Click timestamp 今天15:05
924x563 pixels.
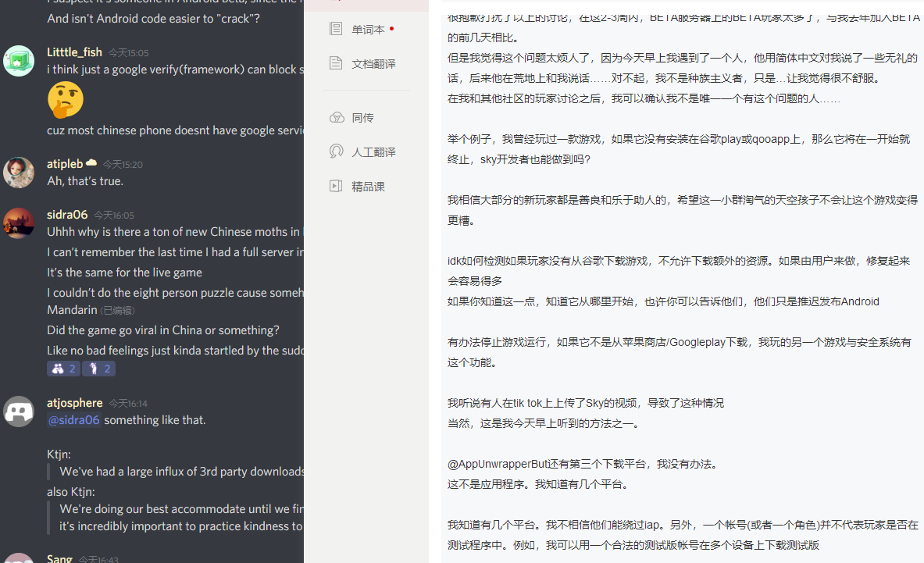point(128,53)
